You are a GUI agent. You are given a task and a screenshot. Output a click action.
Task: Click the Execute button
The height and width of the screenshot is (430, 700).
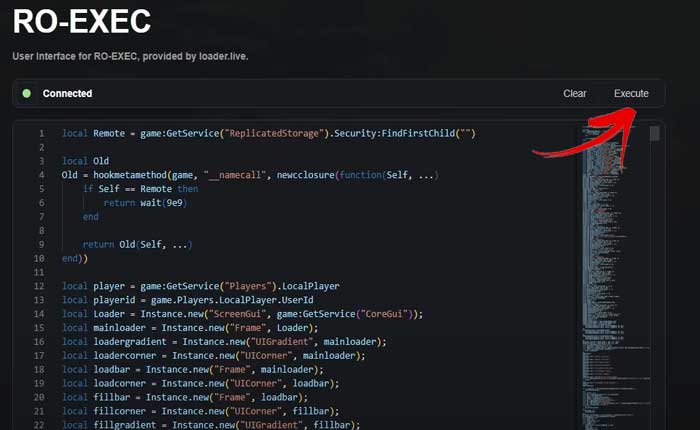coord(630,94)
